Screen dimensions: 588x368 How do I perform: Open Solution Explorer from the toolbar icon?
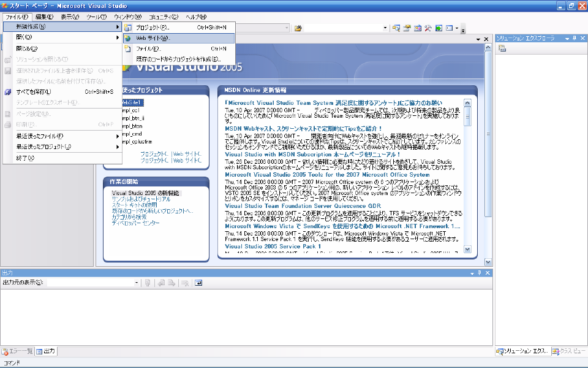(396, 28)
